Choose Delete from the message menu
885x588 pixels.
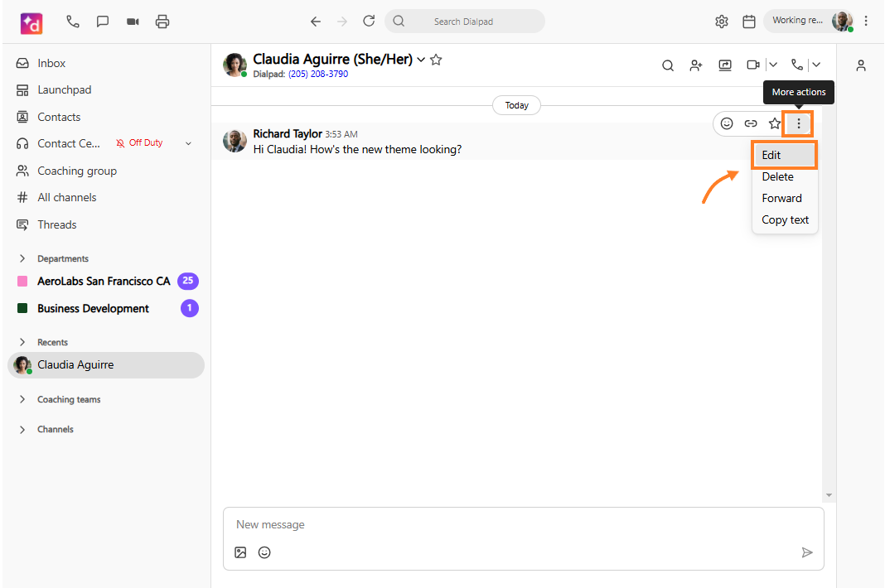[x=785, y=176]
